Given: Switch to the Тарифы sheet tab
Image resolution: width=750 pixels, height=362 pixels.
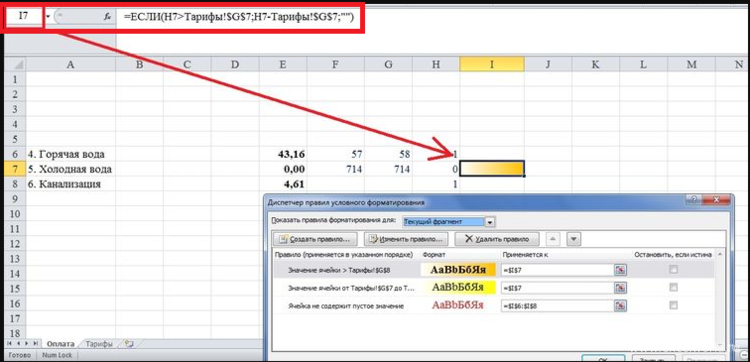Looking at the screenshot, I should click(x=99, y=343).
